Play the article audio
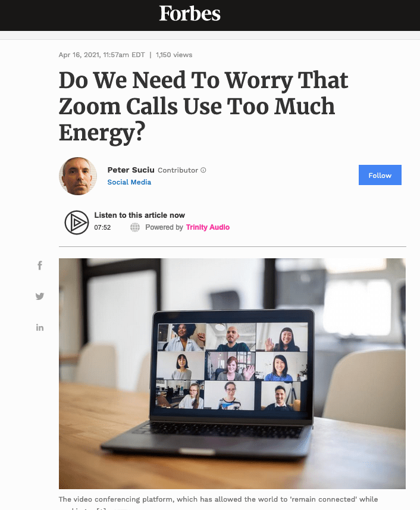The height and width of the screenshot is (510, 420). point(77,223)
